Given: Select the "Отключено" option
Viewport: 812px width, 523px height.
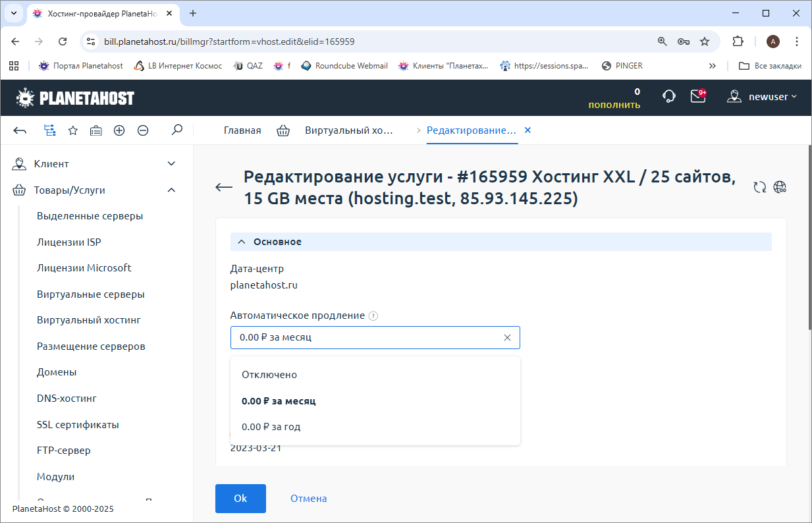Looking at the screenshot, I should coord(269,375).
